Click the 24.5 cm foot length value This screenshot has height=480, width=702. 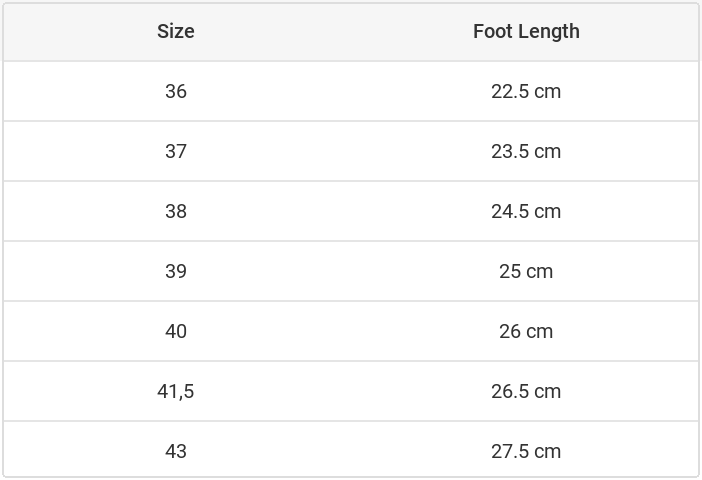coord(526,211)
